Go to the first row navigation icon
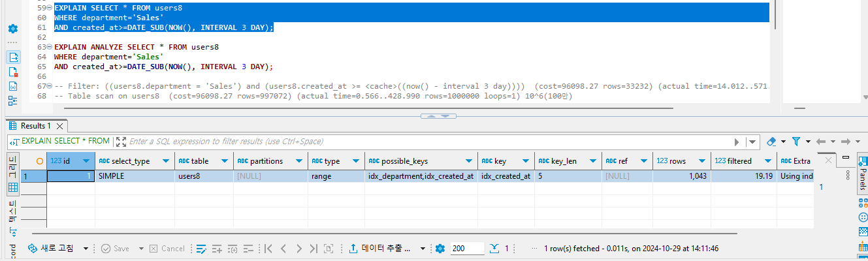Screen dimensions: 868x261 click(268, 249)
